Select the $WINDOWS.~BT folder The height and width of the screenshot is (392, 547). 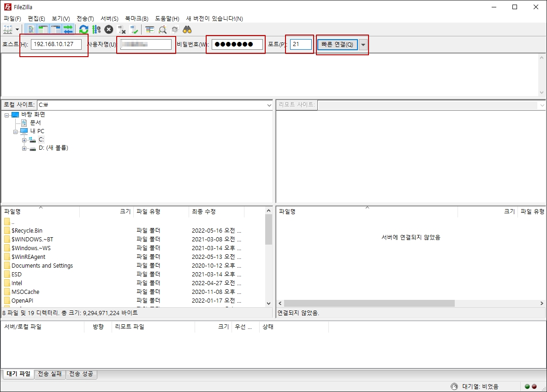tap(32, 240)
